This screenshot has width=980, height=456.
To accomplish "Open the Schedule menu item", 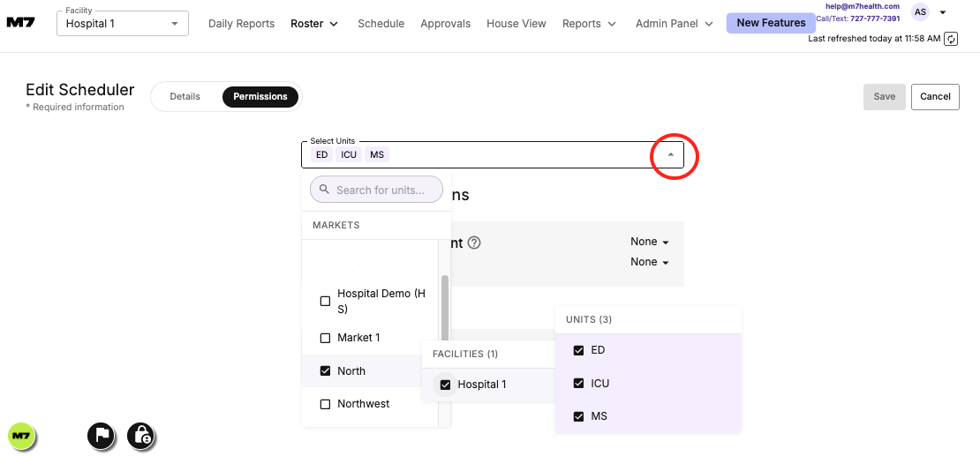I will click(381, 24).
